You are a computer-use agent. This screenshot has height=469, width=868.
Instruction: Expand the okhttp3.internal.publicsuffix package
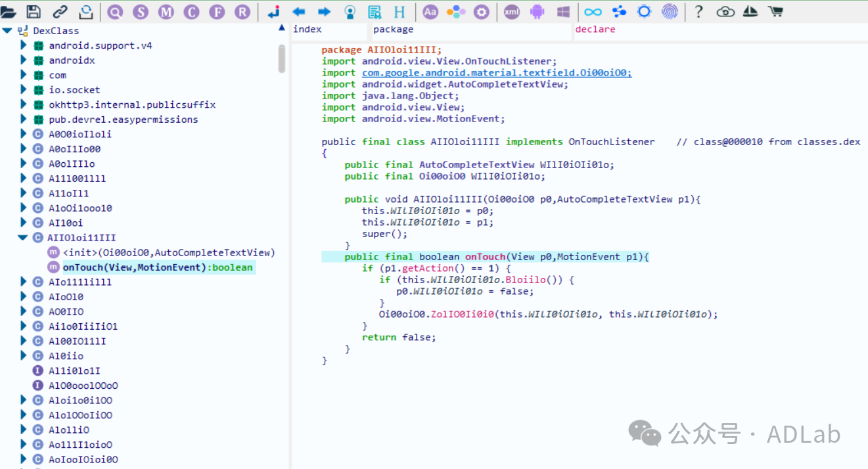click(x=24, y=104)
